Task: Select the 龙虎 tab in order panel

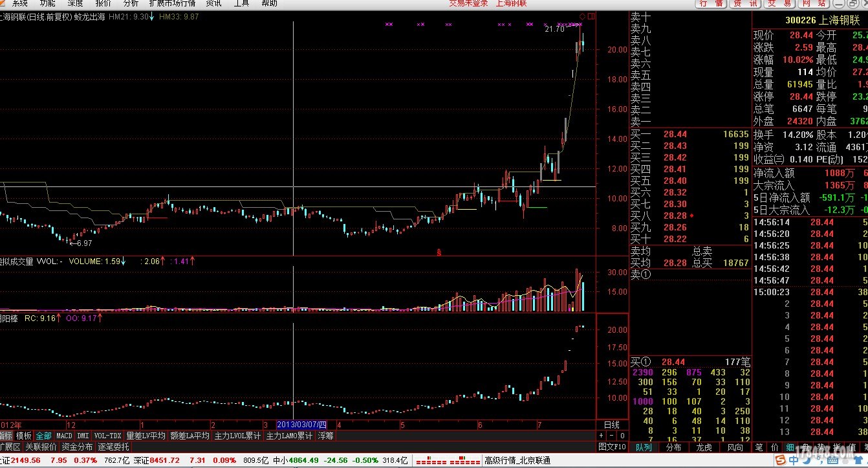Action: coord(704,447)
